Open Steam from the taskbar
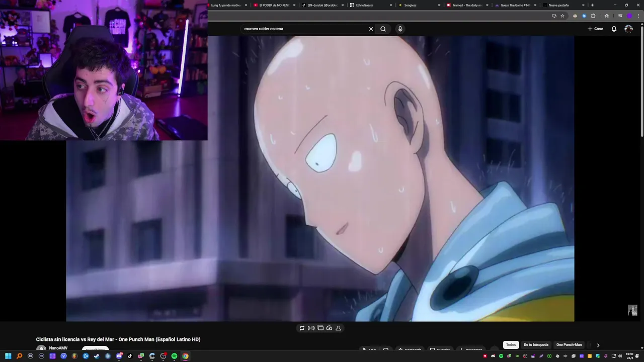Screen dimensions: 644x362 point(97,356)
